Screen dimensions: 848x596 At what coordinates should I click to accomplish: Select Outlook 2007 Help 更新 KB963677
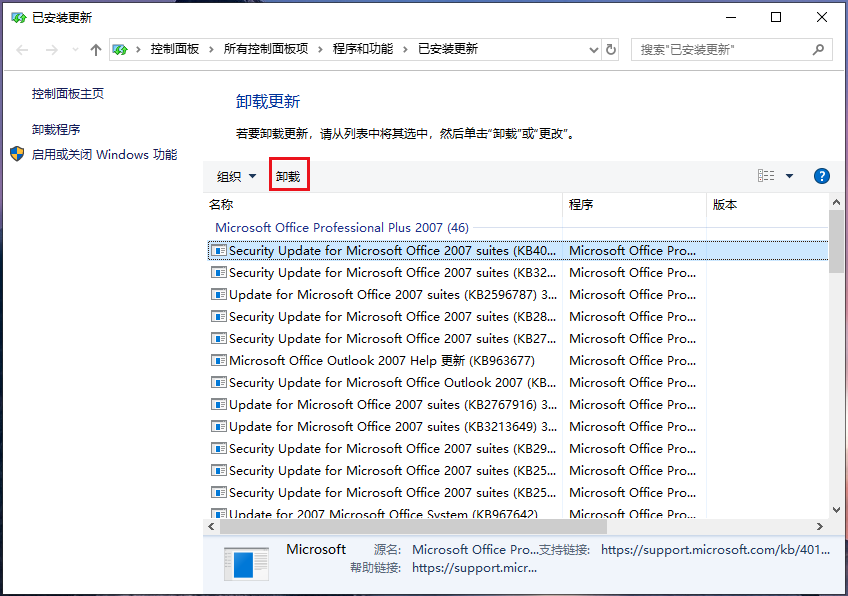[518, 361]
